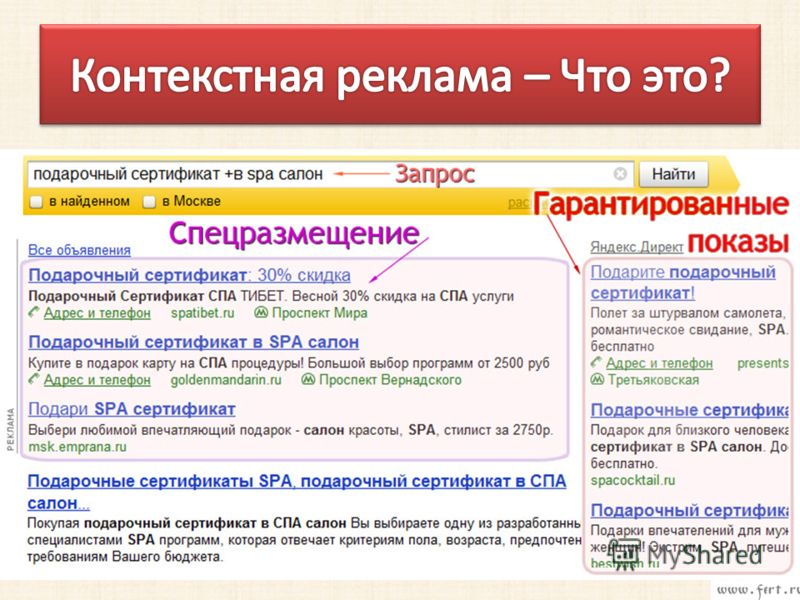This screenshot has width=800, height=600.
Task: Open side ad 'Подарите подарочный сертификат!'
Action: 683,282
